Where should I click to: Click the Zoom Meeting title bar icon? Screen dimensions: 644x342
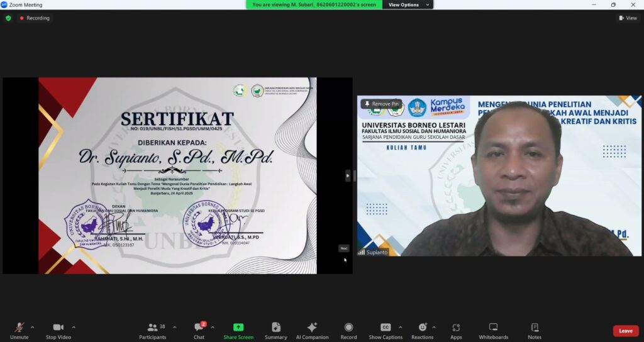(x=4, y=4)
